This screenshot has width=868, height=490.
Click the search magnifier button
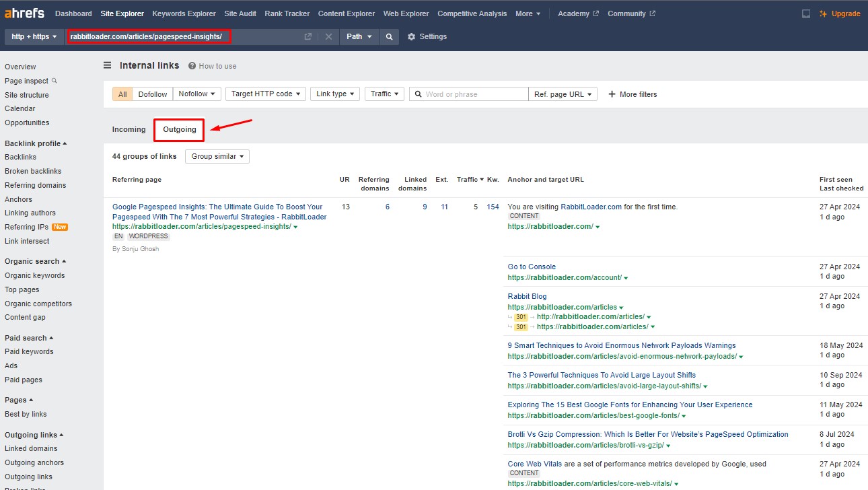tap(389, 37)
